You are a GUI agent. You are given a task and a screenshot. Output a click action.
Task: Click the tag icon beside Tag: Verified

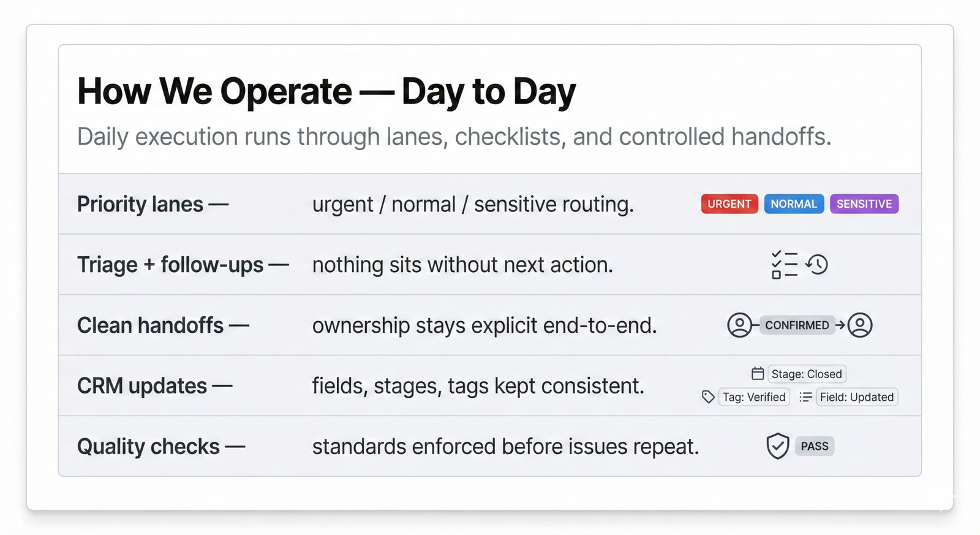(708, 397)
